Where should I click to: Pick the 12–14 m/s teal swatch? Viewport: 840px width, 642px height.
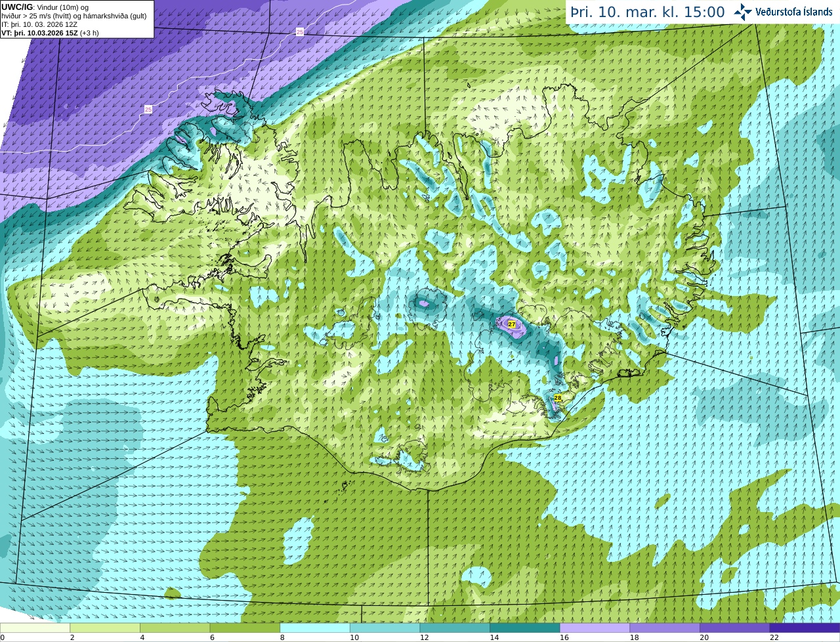pyautogui.click(x=455, y=628)
